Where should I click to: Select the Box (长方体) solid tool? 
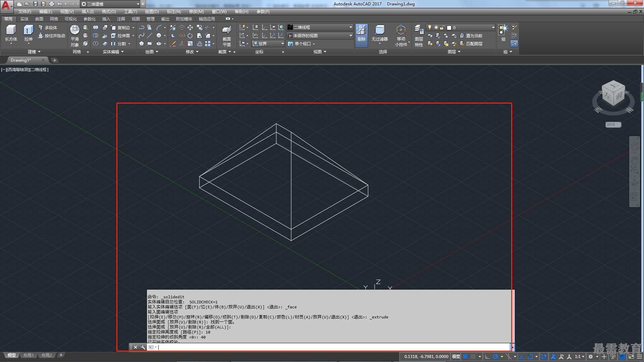point(11,34)
